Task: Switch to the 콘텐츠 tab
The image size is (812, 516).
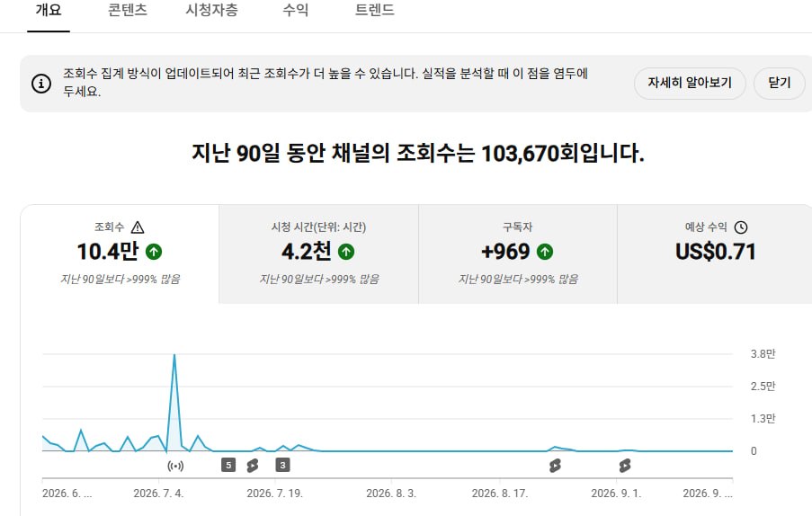Action: click(128, 10)
